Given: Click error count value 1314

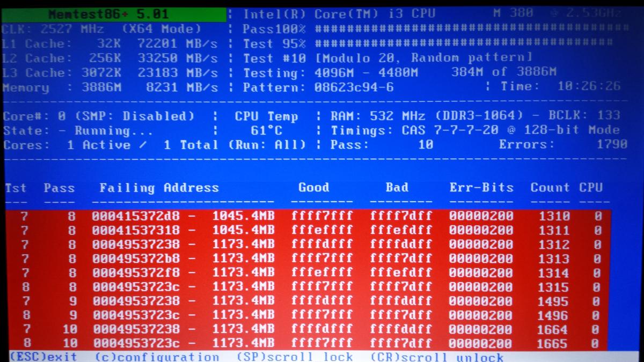Looking at the screenshot, I should click(x=553, y=272).
